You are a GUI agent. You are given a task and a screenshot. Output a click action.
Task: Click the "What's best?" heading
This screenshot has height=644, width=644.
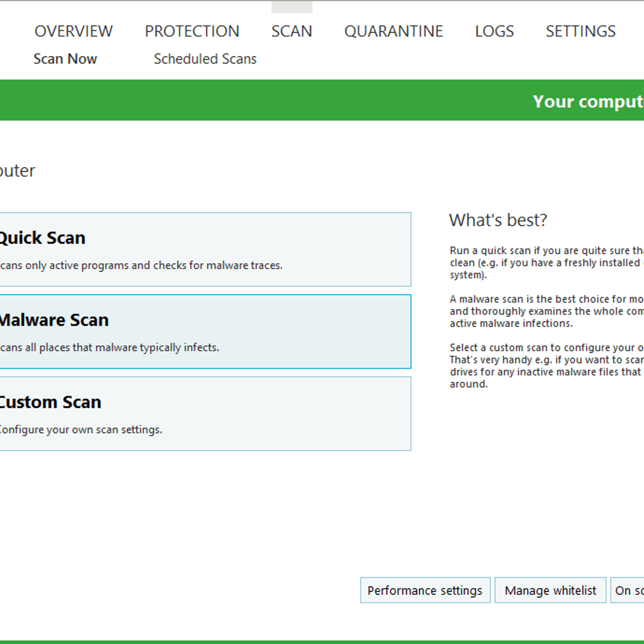498,220
